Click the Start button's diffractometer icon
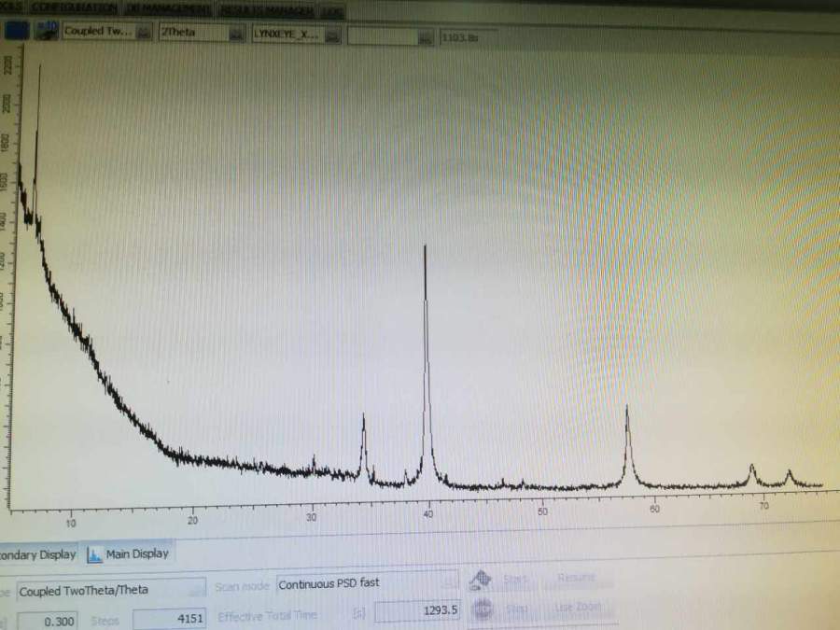Image resolution: width=840 pixels, height=630 pixels. (x=481, y=580)
